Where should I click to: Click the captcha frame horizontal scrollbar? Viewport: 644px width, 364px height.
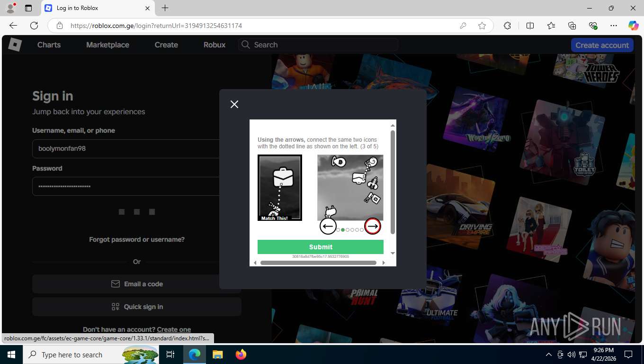pyautogui.click(x=318, y=263)
